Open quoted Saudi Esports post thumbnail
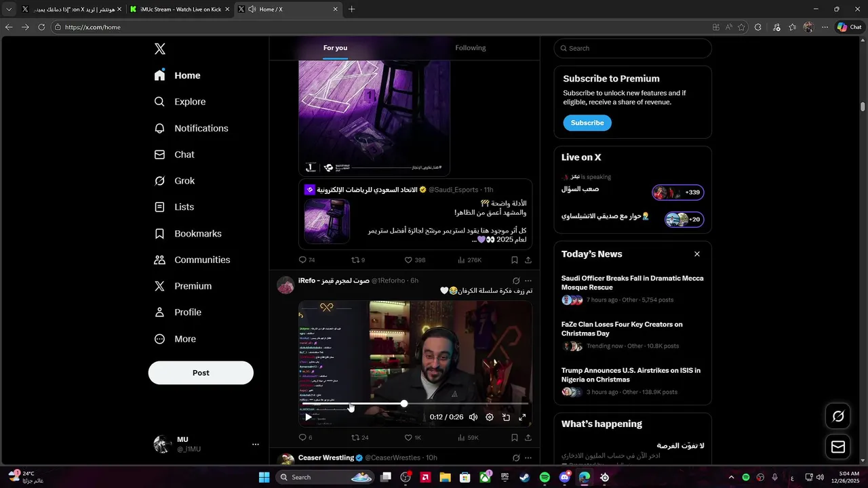 (327, 221)
